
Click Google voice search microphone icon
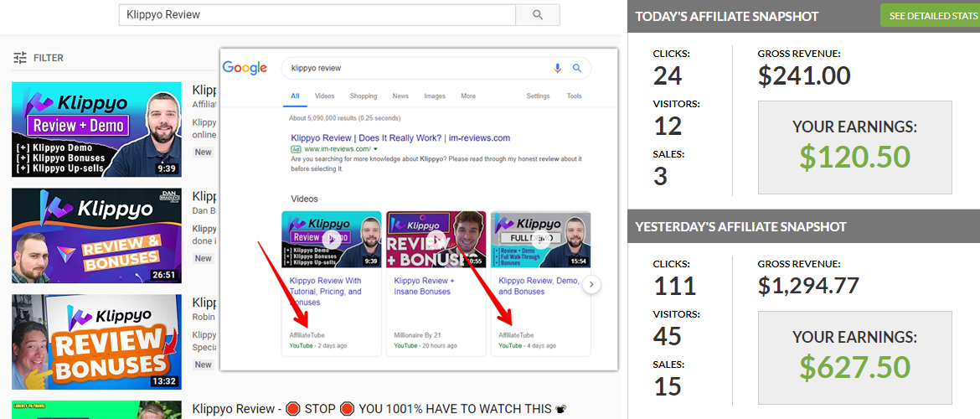tap(558, 68)
